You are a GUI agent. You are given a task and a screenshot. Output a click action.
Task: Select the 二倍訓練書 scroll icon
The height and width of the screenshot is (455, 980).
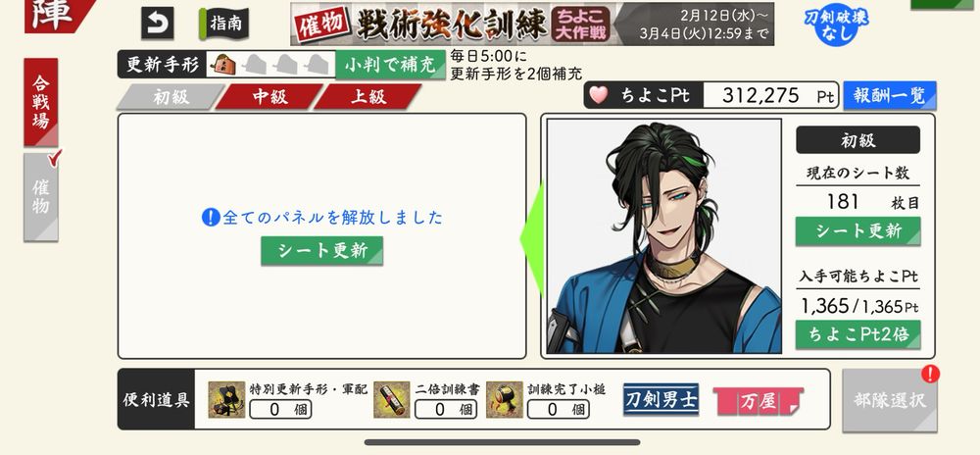point(392,400)
